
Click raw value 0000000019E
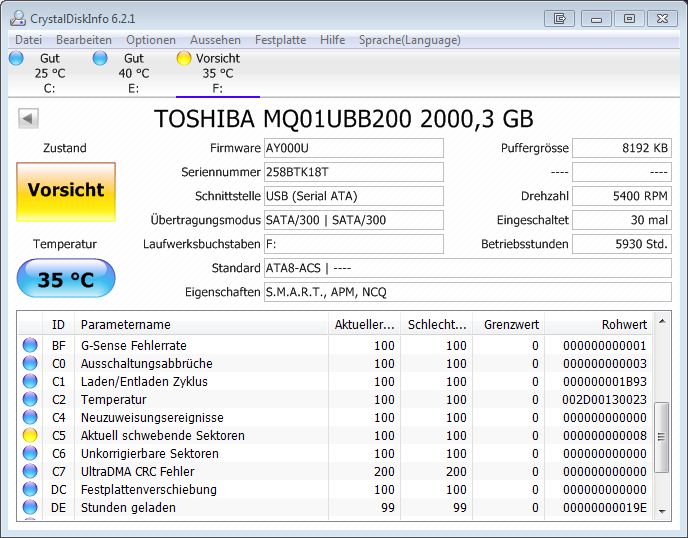point(605,508)
